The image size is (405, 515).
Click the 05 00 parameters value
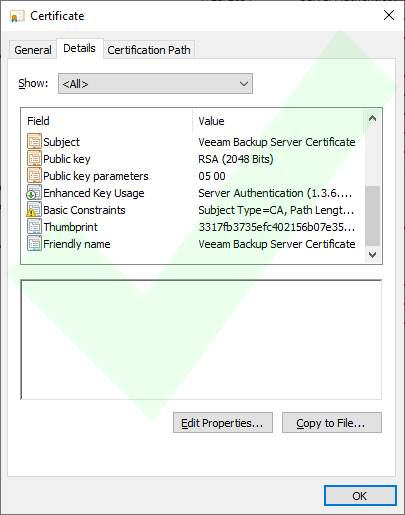tap(212, 176)
